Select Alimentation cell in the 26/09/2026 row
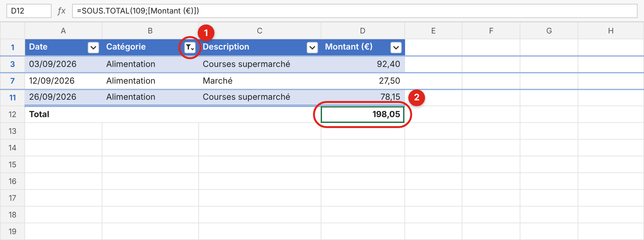 (150, 97)
